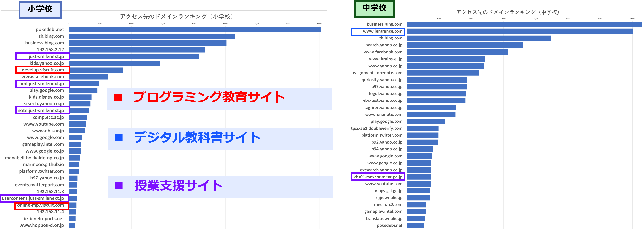Click search.yahoo.co.jp label in the 中学校 chart

pyautogui.click(x=384, y=45)
